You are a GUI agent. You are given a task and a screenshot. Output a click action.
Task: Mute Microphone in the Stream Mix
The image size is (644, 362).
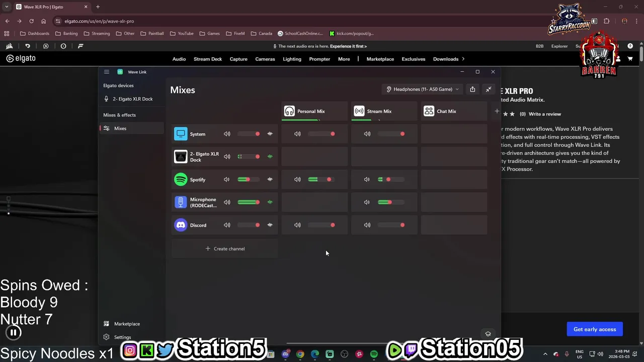click(x=367, y=202)
